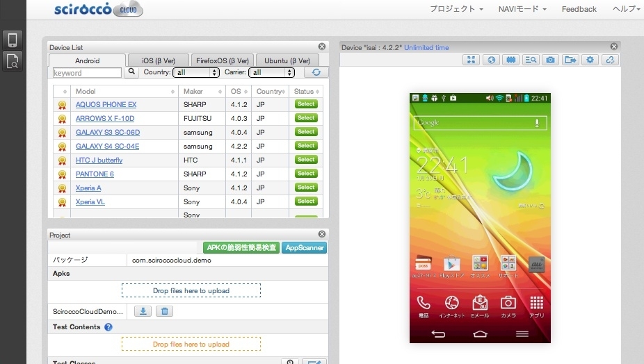Open device settings gear icon

tap(590, 60)
